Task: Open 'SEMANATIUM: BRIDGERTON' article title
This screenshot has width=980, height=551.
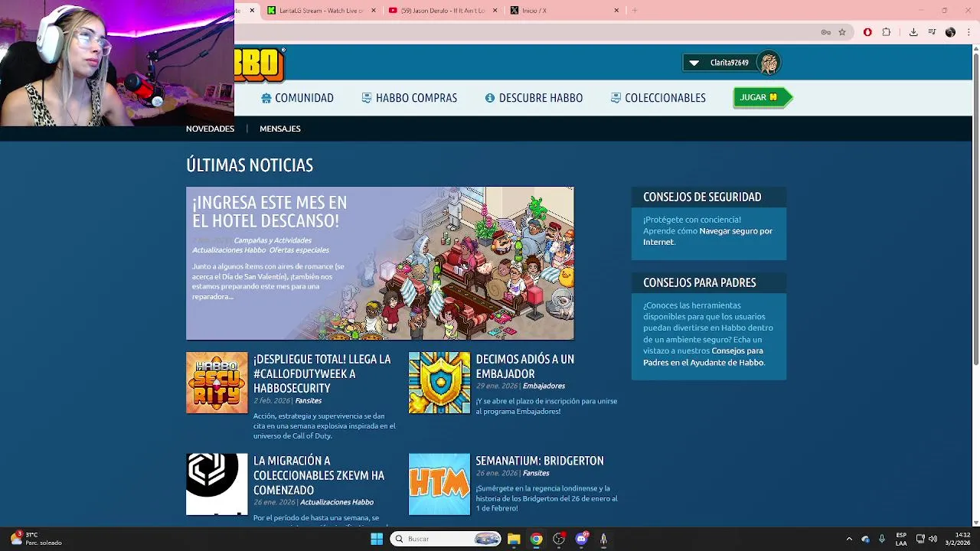Action: click(x=540, y=461)
